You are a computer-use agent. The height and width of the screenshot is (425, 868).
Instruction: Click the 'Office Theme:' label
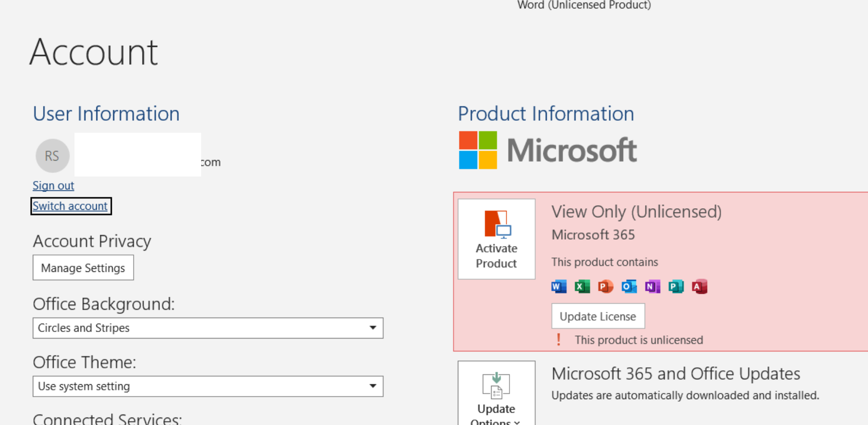point(84,362)
